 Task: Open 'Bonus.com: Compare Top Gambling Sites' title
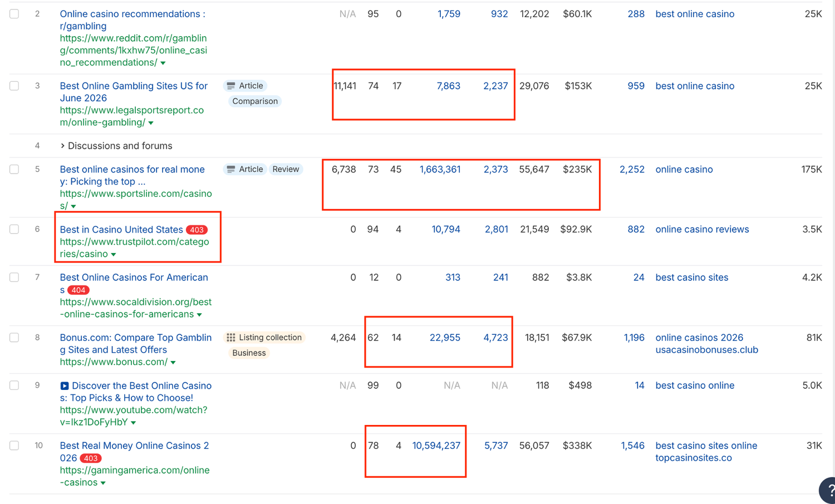[x=136, y=343]
